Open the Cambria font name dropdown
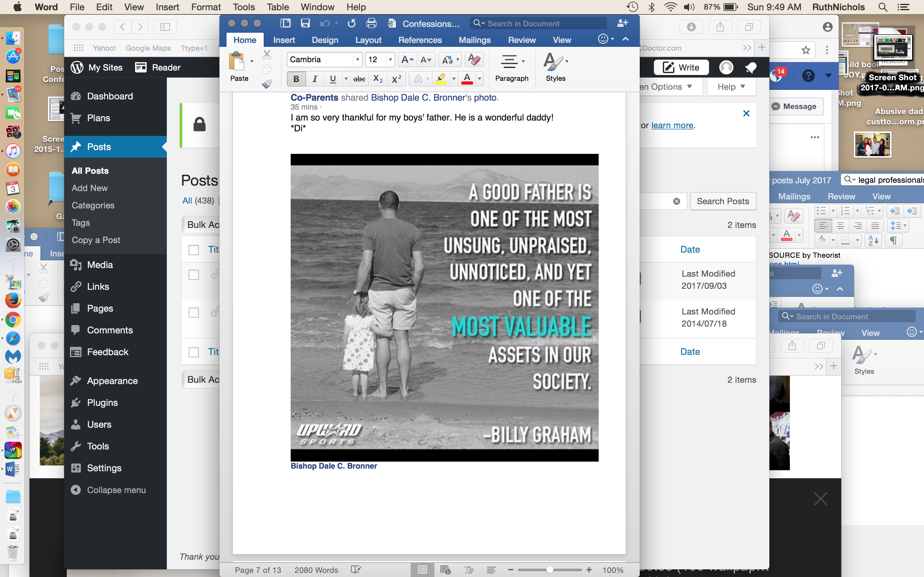This screenshot has height=577, width=924. [x=357, y=60]
